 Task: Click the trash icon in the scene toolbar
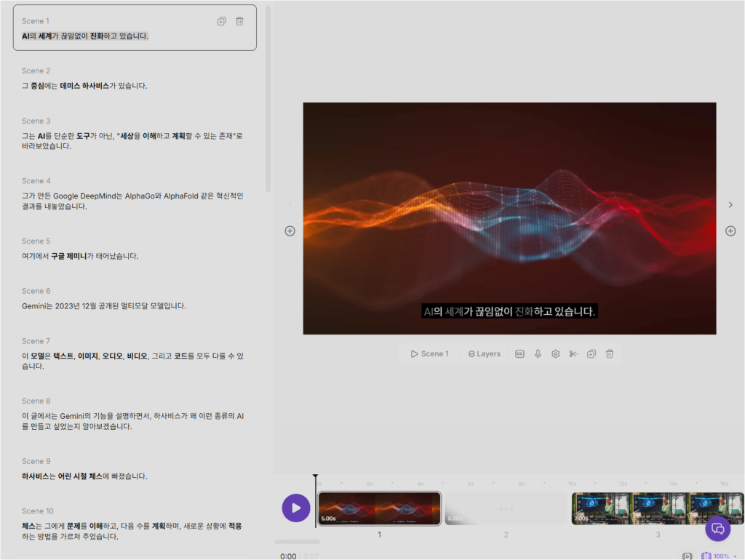click(x=610, y=353)
